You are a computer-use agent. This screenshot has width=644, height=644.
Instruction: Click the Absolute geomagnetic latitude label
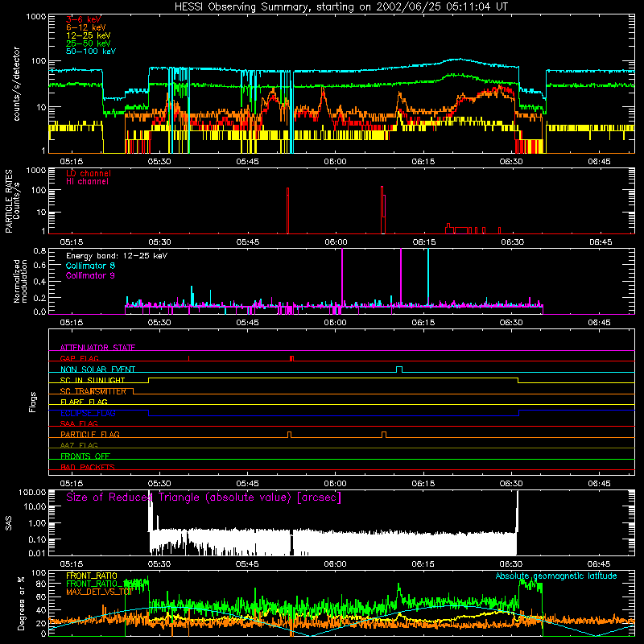pyautogui.click(x=556, y=576)
